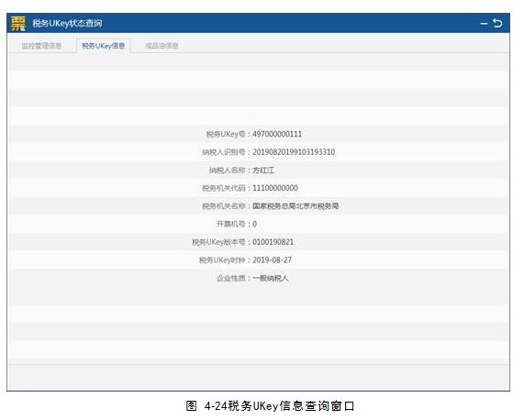Select the UKey number 497000000111
Screen dimensions: 524x420
[x=277, y=134]
